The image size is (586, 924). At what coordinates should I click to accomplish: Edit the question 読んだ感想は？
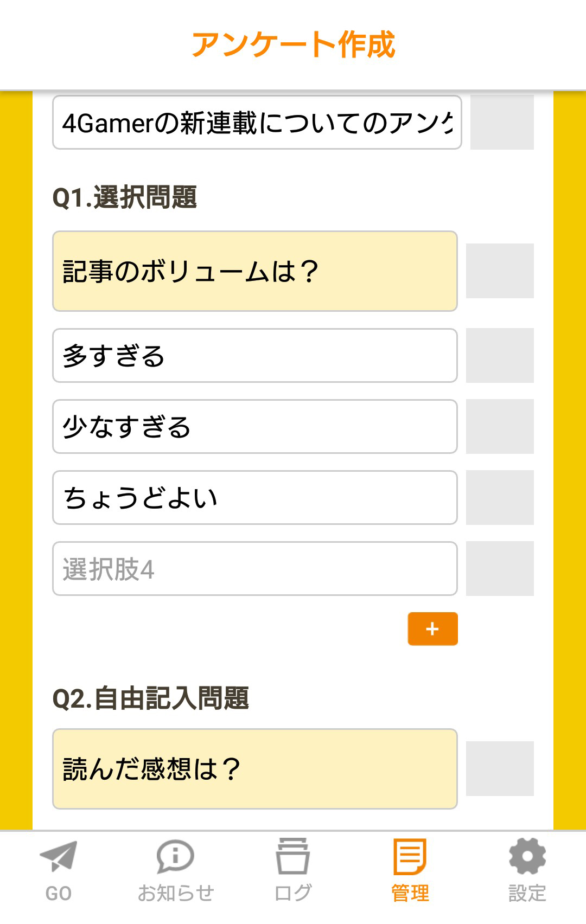[x=255, y=769]
